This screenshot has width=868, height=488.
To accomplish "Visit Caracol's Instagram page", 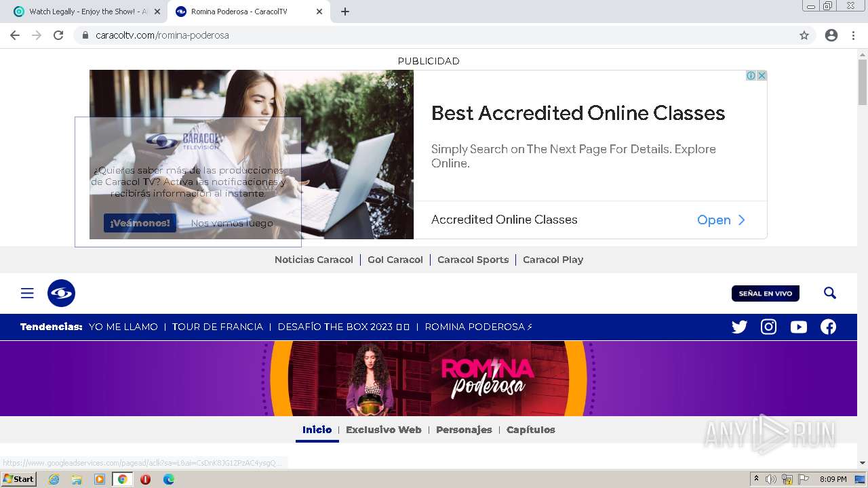I will point(768,327).
